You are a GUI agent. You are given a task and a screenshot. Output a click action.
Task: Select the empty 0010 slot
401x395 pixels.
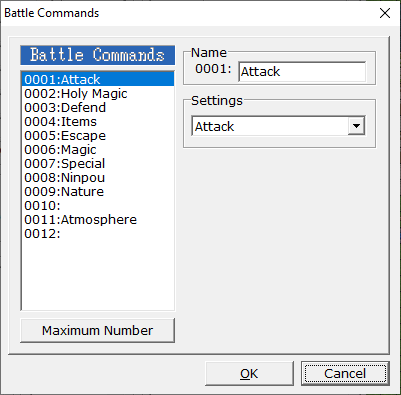98,205
